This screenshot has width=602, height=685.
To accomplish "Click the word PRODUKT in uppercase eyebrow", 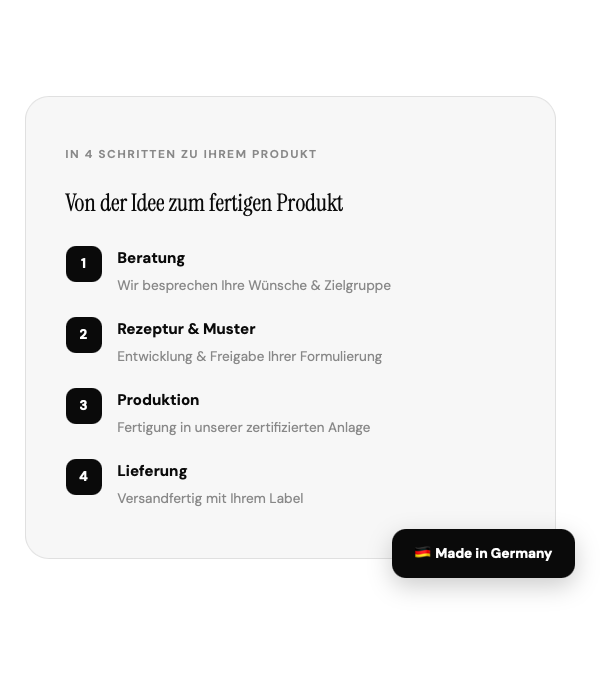I will [284, 154].
